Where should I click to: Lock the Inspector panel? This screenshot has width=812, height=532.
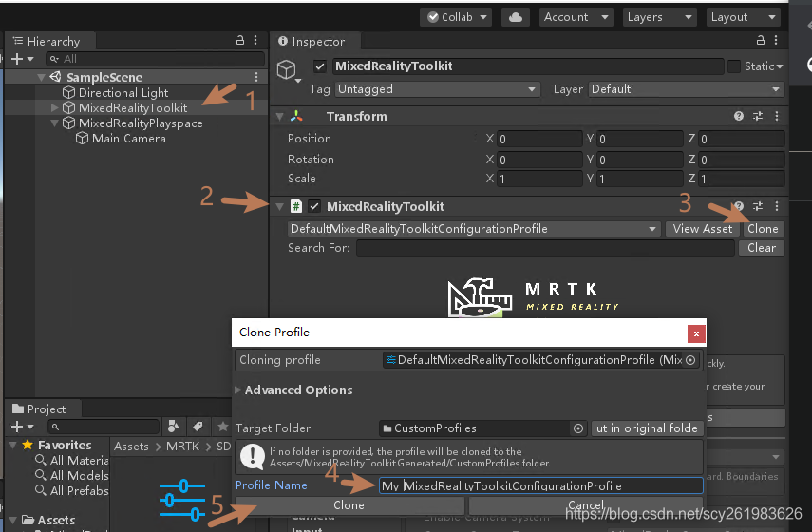pos(760,41)
